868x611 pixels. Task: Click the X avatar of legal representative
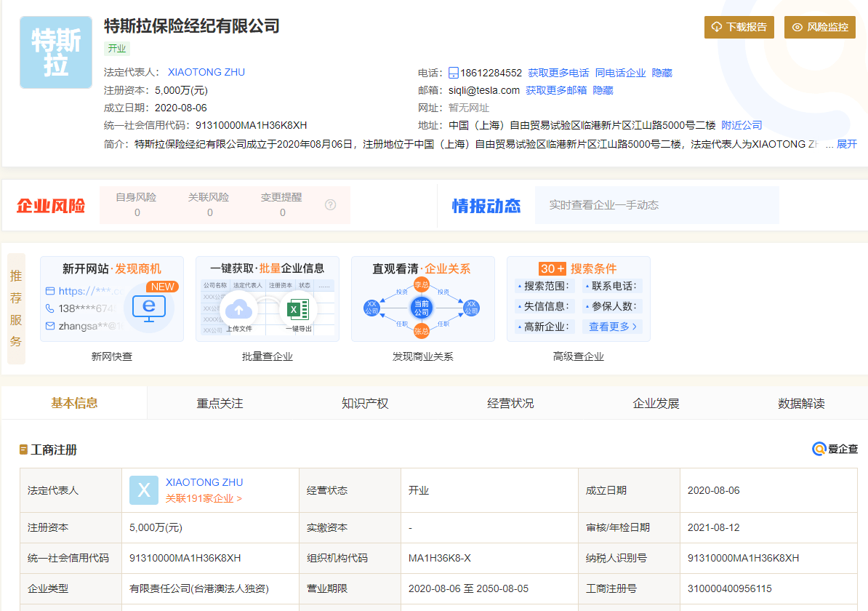144,490
